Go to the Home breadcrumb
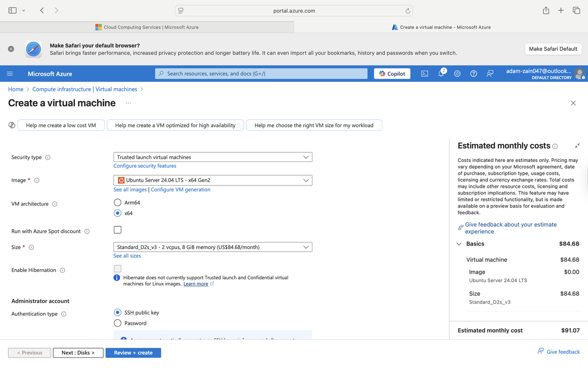The height and width of the screenshot is (368, 588). tap(16, 89)
